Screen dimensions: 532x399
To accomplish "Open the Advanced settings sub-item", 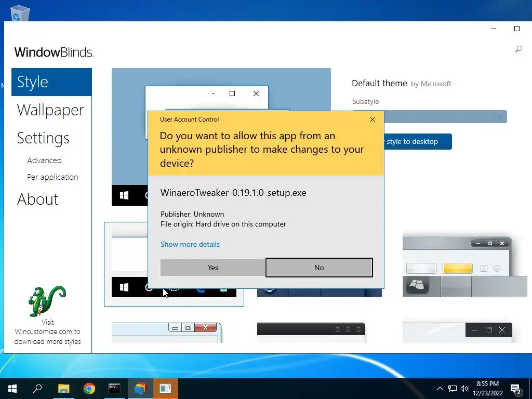I will tap(45, 160).
